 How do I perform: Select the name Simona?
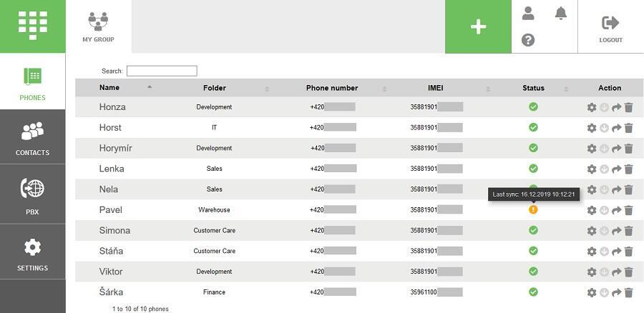(x=114, y=230)
